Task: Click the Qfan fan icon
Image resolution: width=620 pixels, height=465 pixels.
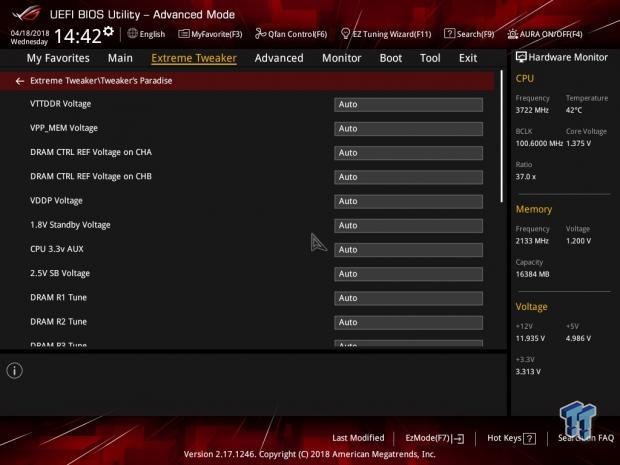Action: pyautogui.click(x=260, y=34)
